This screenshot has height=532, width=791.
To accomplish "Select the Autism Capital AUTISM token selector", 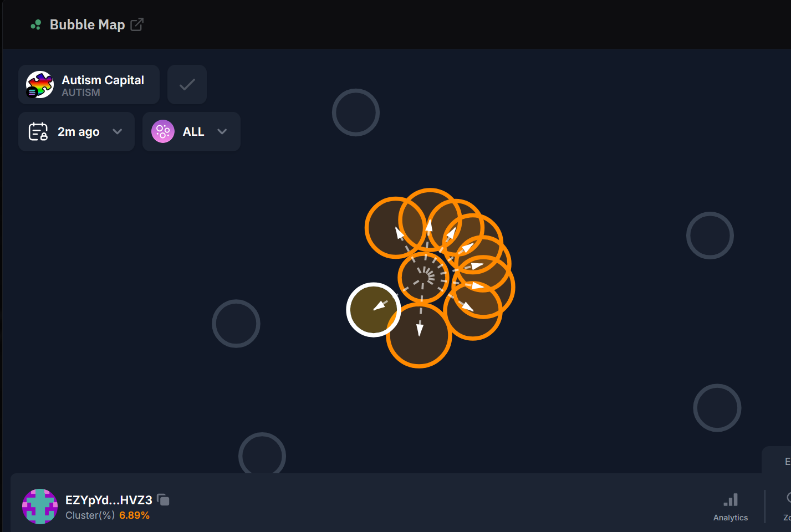I will pyautogui.click(x=89, y=84).
